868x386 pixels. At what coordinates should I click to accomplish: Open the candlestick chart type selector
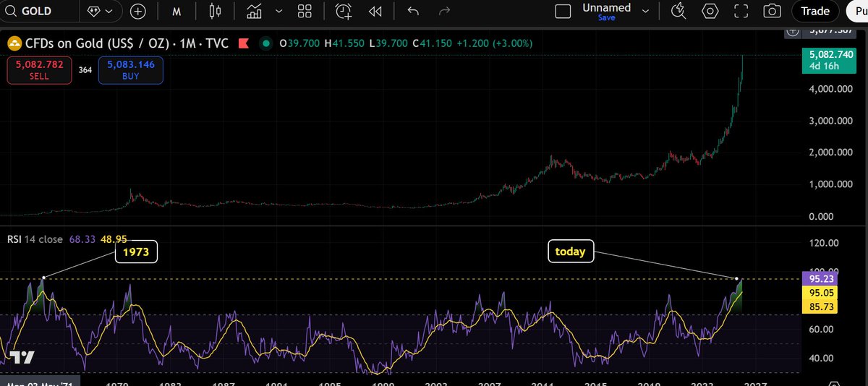pyautogui.click(x=213, y=11)
